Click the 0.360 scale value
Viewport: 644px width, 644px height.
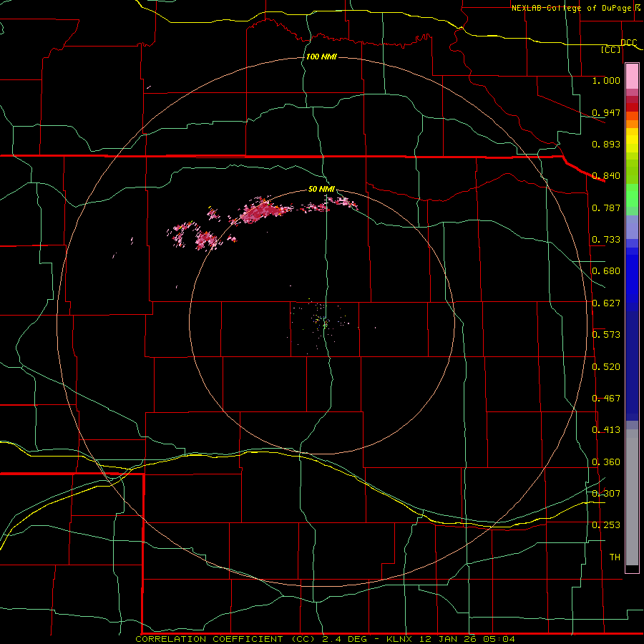(606, 462)
